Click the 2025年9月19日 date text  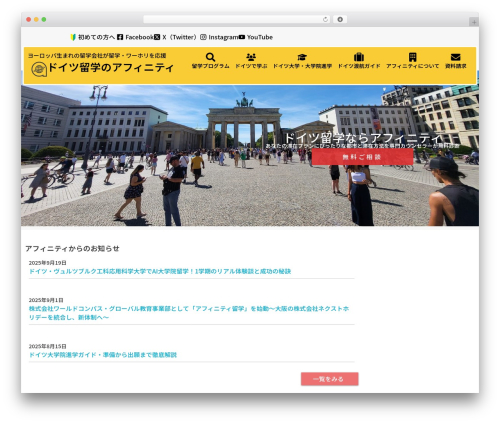pos(47,263)
